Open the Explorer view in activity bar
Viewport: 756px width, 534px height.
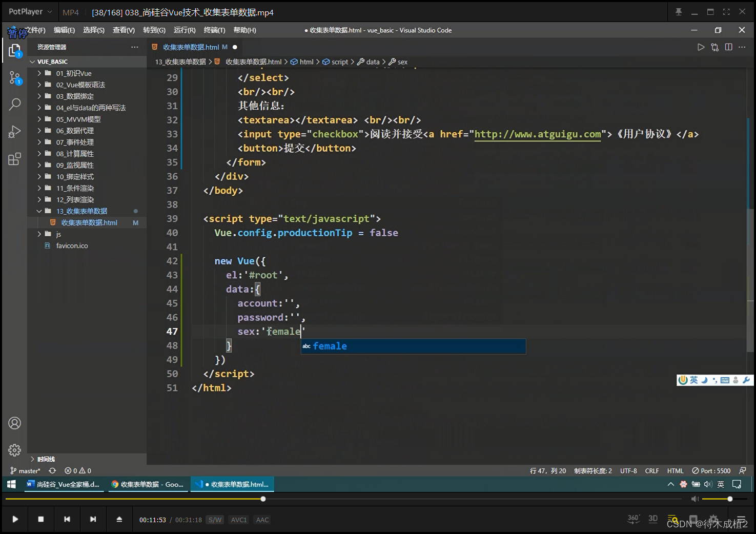coord(14,50)
